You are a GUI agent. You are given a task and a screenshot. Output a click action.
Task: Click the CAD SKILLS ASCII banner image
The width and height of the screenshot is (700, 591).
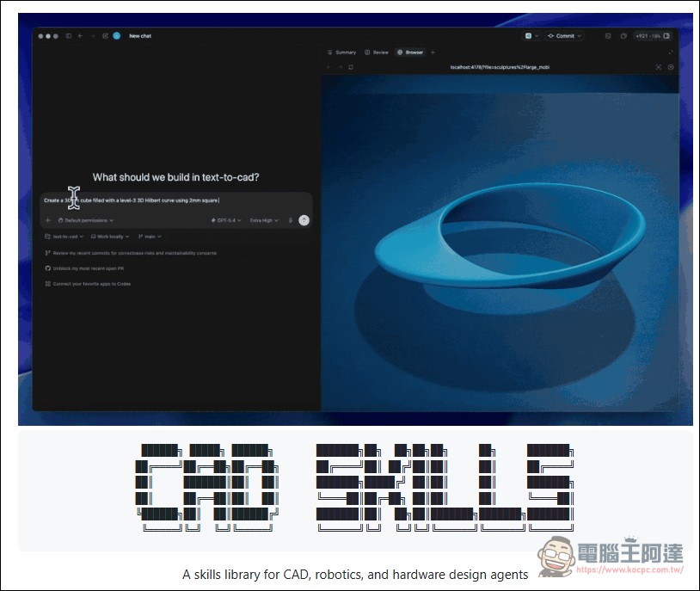(x=355, y=488)
